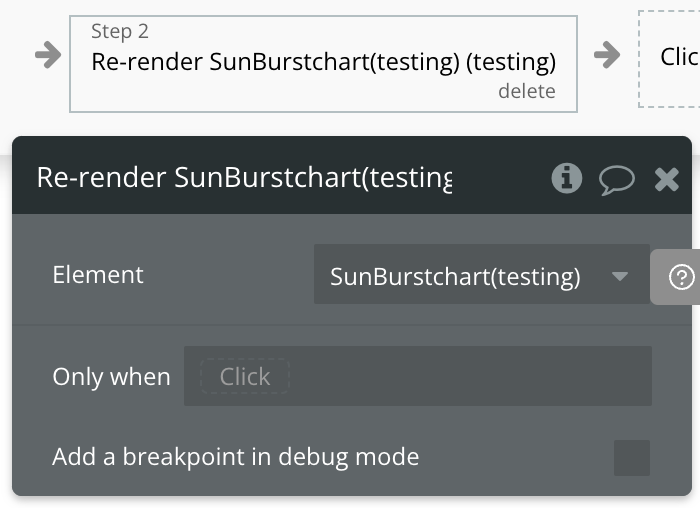Open the SunBurstchart(testing) element selector
Screen dimensions: 700x508
pyautogui.click(x=456, y=276)
